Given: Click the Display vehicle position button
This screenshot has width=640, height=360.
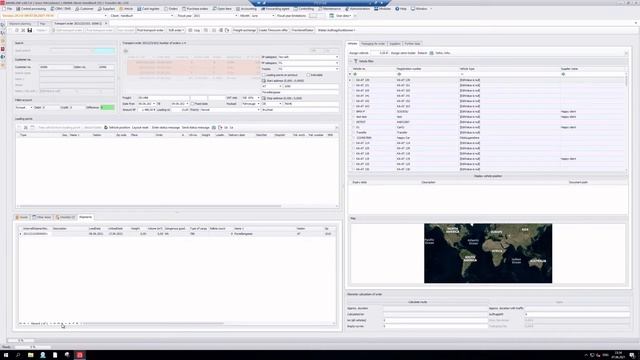Looking at the screenshot, I should click(x=488, y=176).
